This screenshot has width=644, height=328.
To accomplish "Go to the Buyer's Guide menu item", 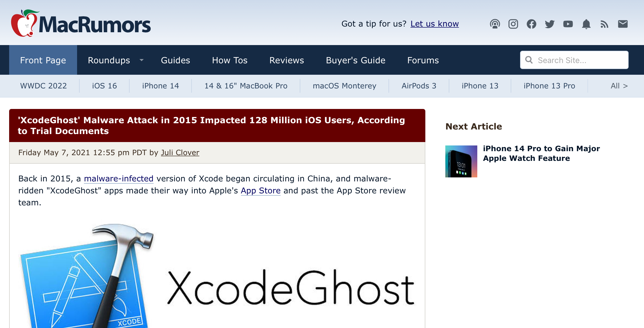I will (355, 60).
